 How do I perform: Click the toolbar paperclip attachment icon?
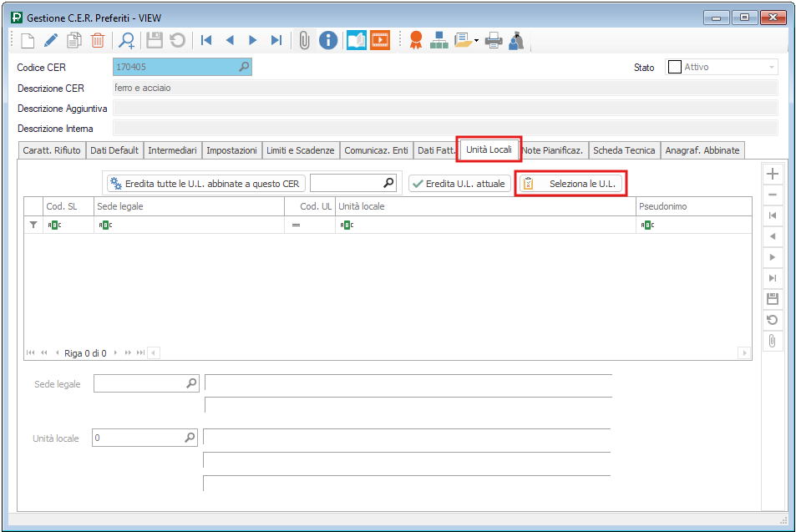click(304, 40)
